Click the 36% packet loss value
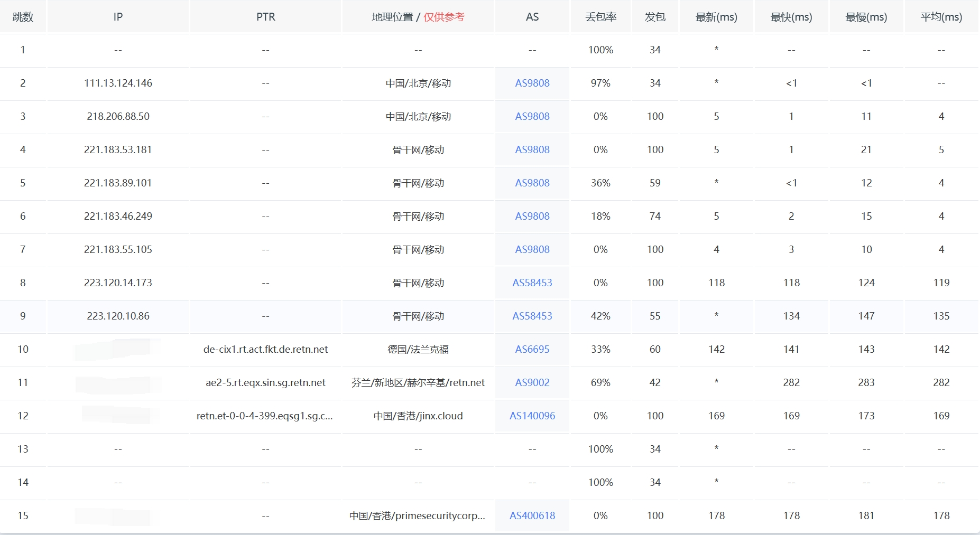980x535 pixels. (600, 183)
